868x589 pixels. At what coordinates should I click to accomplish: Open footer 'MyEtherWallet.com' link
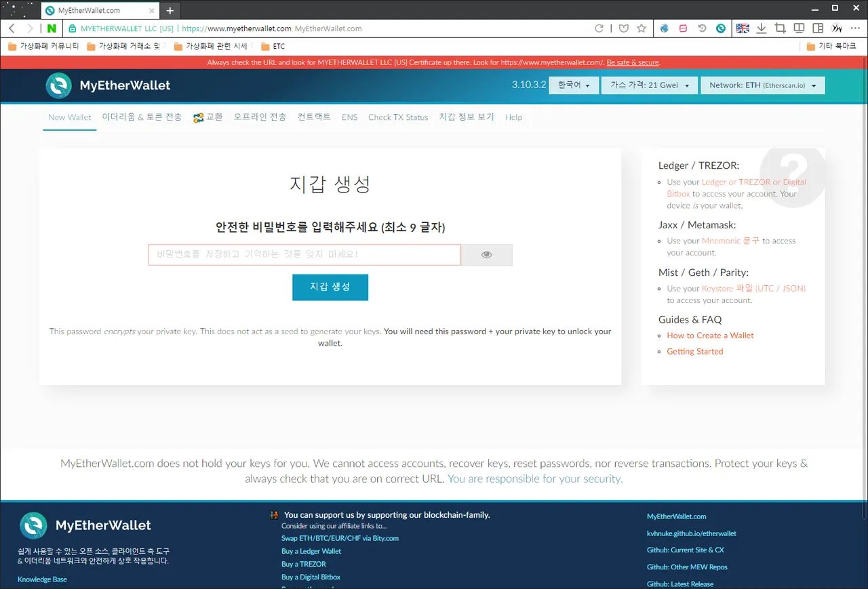tap(676, 516)
